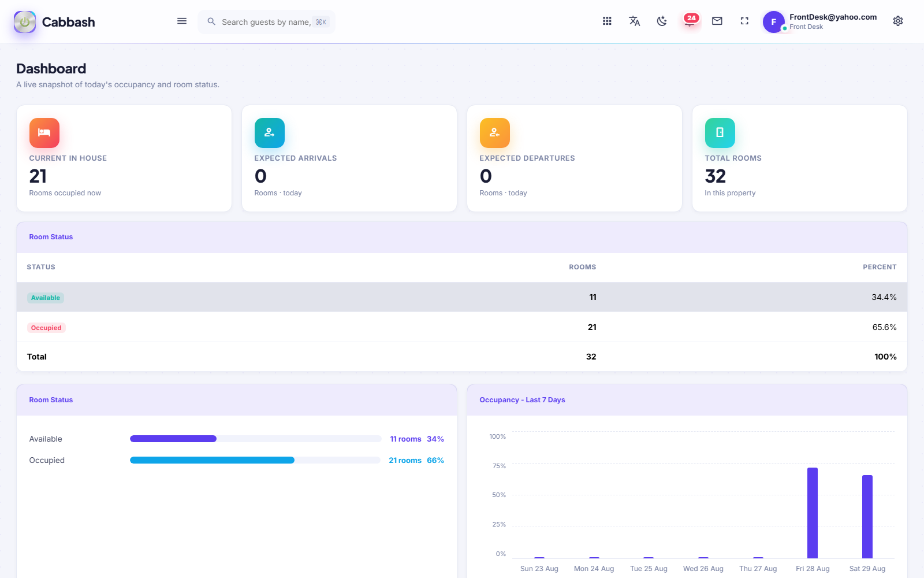The image size is (924, 578).
Task: Click the purple F user avatar
Action: [x=774, y=22]
